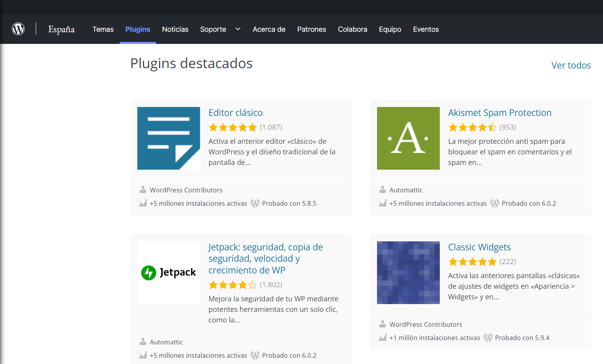Click the Classic Widgets star rating

click(x=472, y=262)
